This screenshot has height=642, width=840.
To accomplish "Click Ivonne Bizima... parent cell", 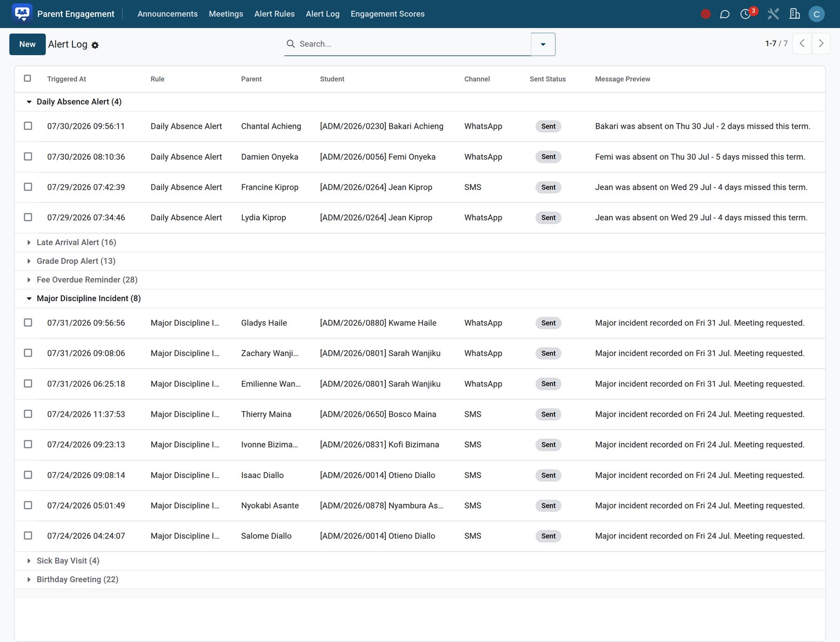I will pyautogui.click(x=269, y=444).
